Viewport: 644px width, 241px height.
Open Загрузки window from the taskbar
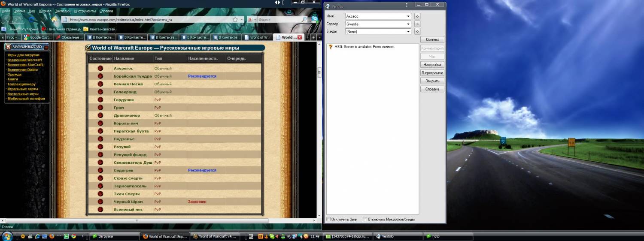click(x=115, y=236)
